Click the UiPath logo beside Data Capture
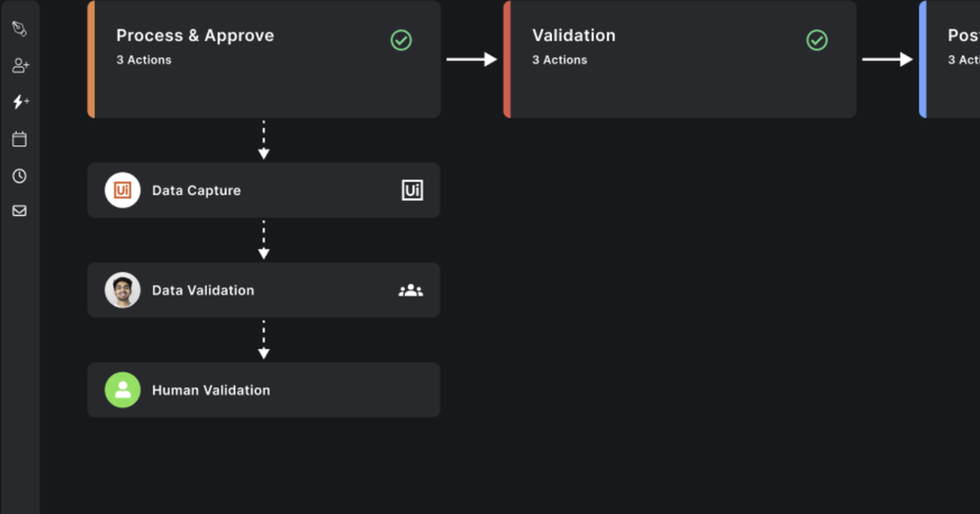The width and height of the screenshot is (980, 514). tap(122, 190)
